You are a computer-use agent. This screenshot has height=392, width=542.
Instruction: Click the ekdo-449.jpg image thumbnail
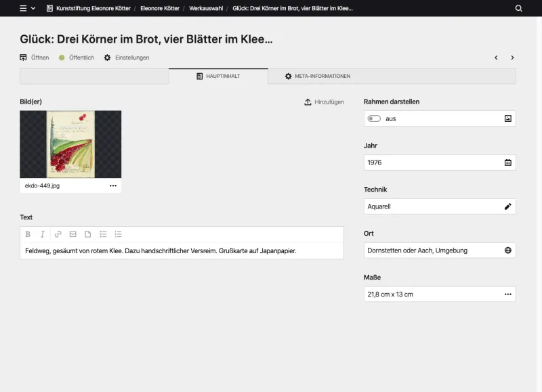coord(70,144)
